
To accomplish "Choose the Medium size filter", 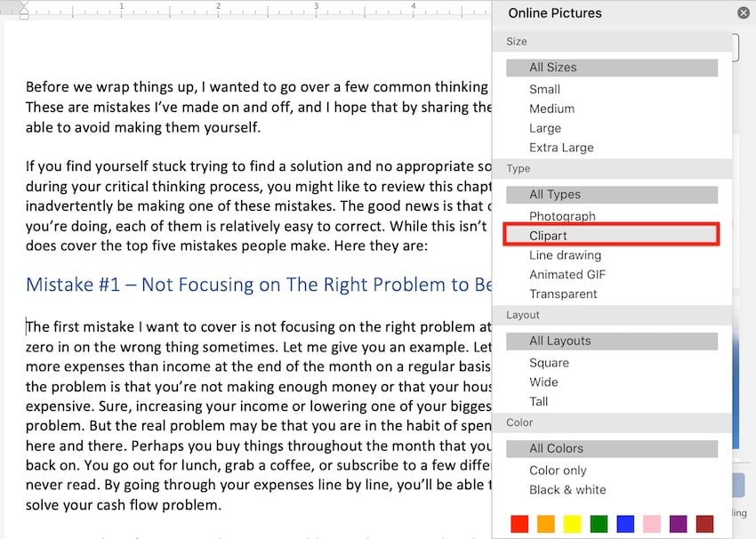I will (x=551, y=109).
